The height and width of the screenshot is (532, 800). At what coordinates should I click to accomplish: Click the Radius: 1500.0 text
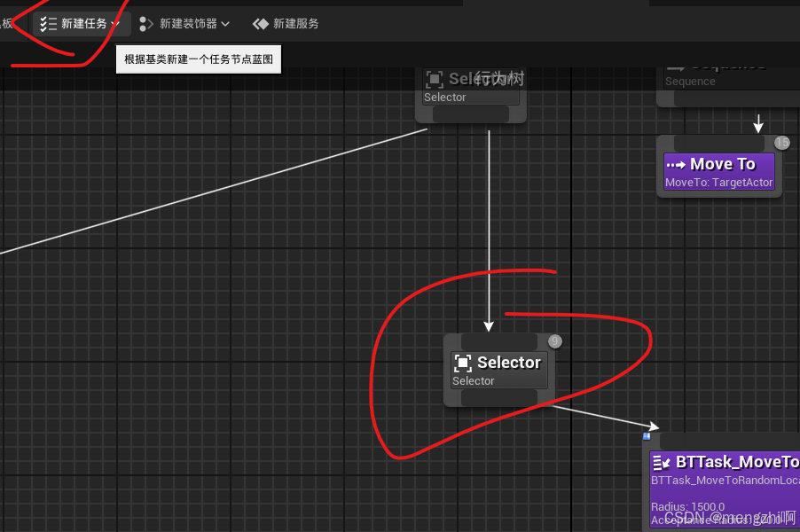coord(687,506)
